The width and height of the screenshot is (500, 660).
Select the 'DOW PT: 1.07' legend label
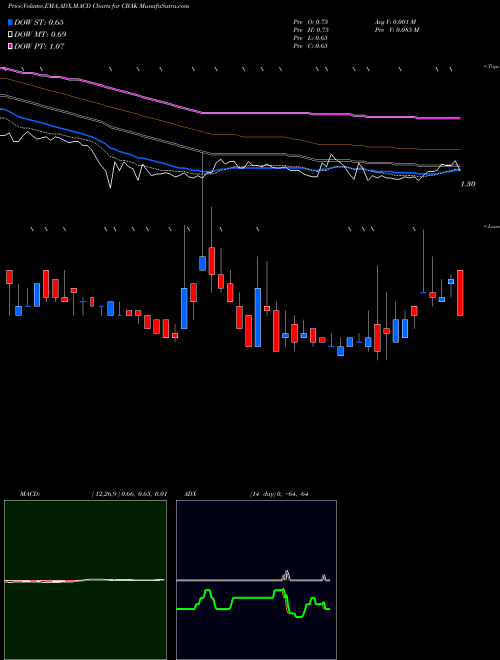tap(39, 46)
